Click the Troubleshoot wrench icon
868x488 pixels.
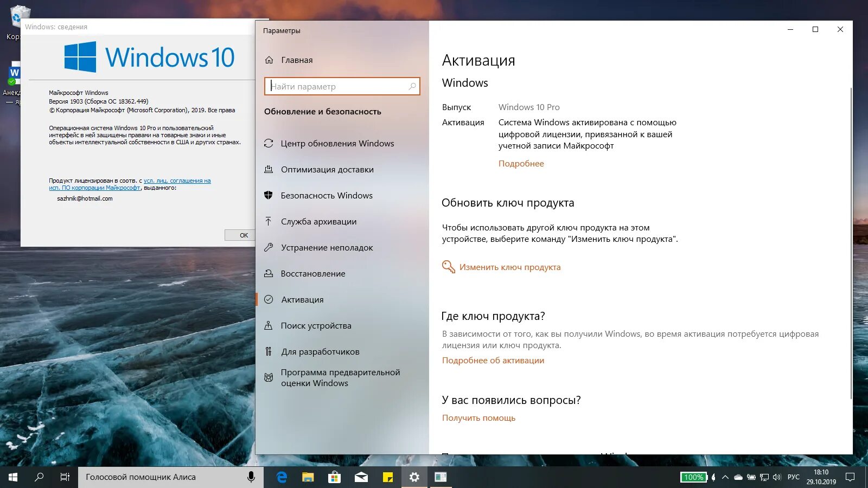click(x=268, y=247)
